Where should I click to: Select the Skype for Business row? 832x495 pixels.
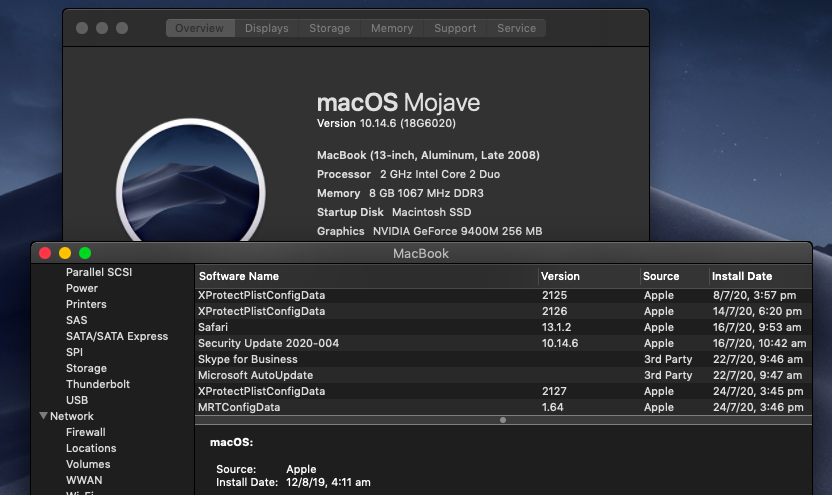503,359
